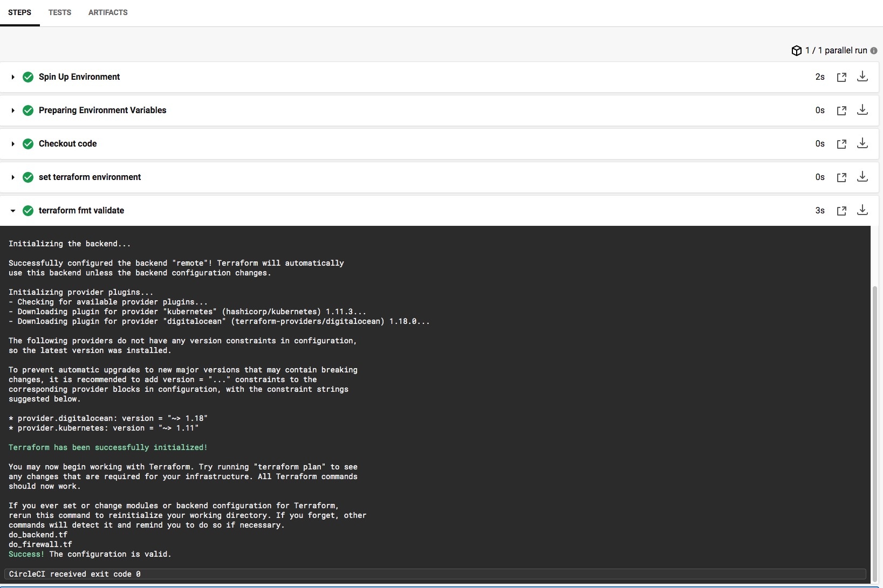Open terraform fmt validate output in new tab
The width and height of the screenshot is (883, 588).
pos(841,211)
